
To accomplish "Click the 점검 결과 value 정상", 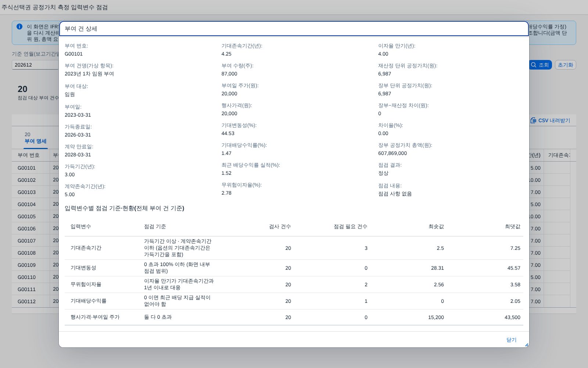I will [x=383, y=173].
